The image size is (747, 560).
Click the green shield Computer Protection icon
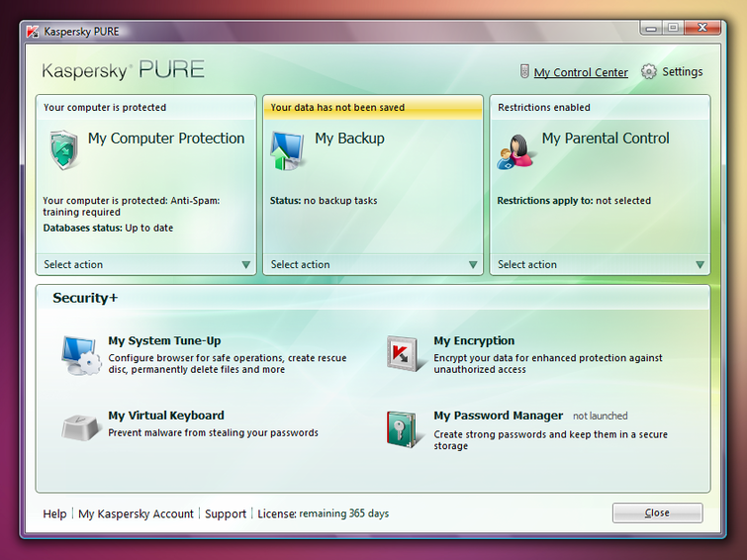tap(64, 149)
